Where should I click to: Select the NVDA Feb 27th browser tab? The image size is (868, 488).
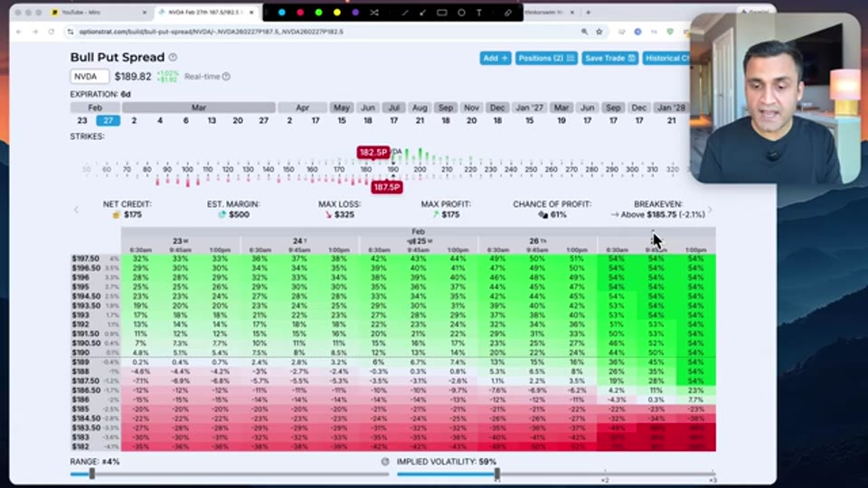[206, 12]
